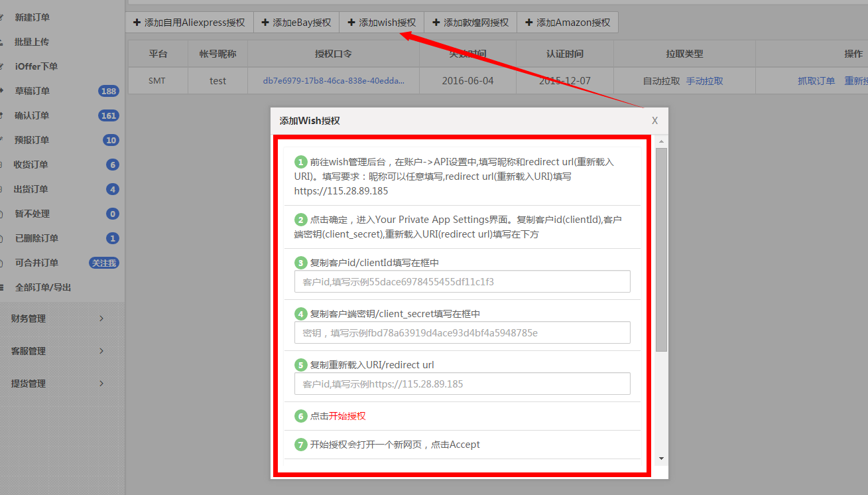The image size is (868, 495).
Task: Click the add DHgate (敦煌网) authorization button
Action: (470, 23)
